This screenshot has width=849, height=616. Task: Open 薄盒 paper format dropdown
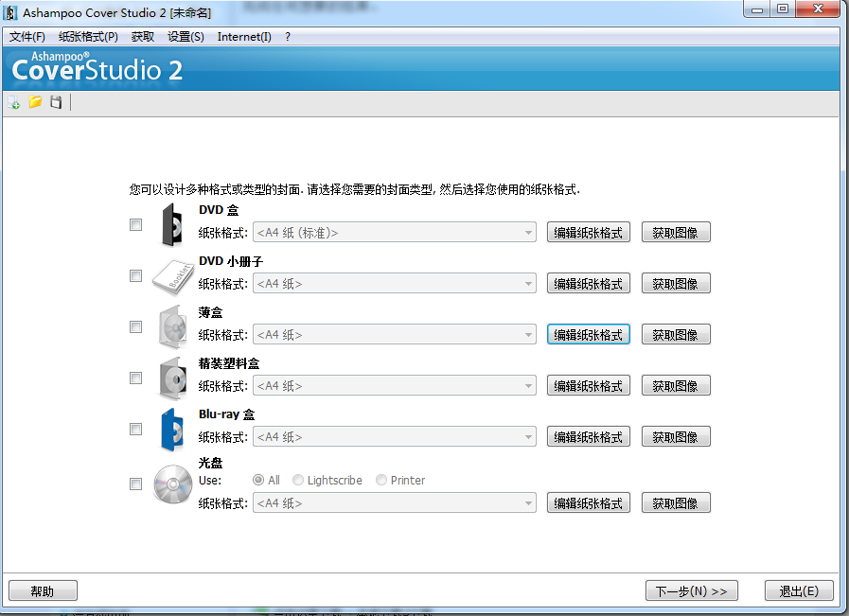(394, 335)
